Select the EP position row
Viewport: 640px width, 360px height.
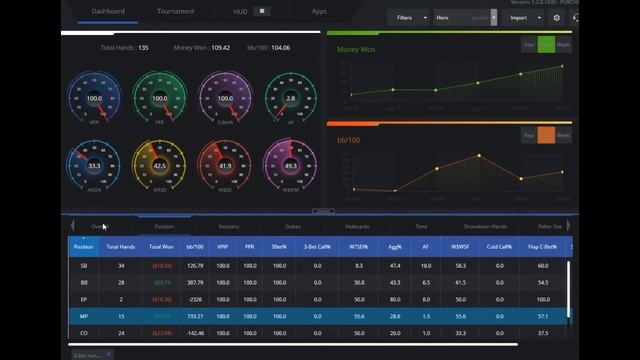coord(318,299)
